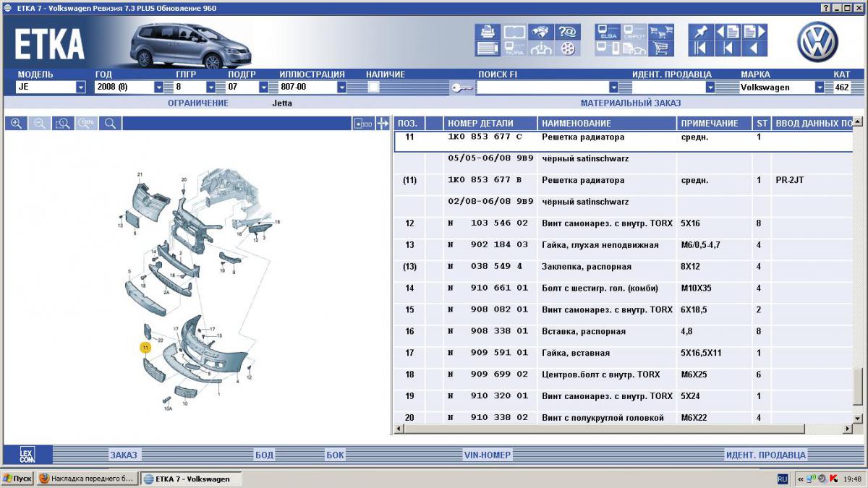Click the ПОИСК FI input field
This screenshot has height=488, width=868.
(x=542, y=87)
